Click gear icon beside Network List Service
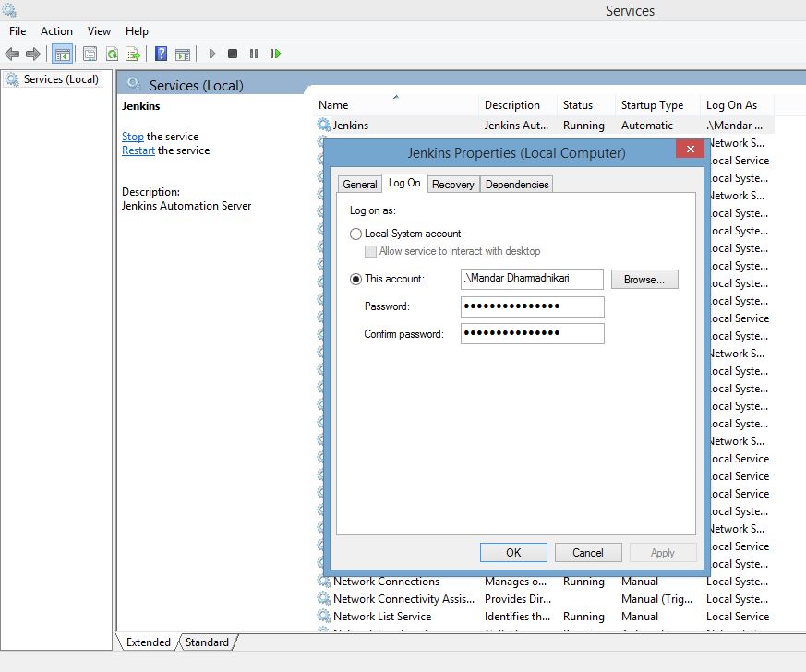This screenshot has height=672, width=806. tap(323, 616)
